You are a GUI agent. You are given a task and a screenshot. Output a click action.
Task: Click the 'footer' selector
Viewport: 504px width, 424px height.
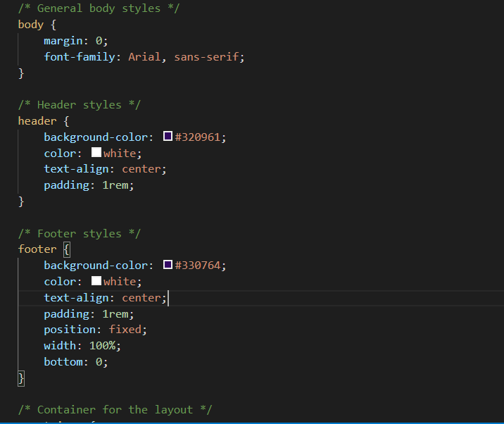click(x=37, y=249)
